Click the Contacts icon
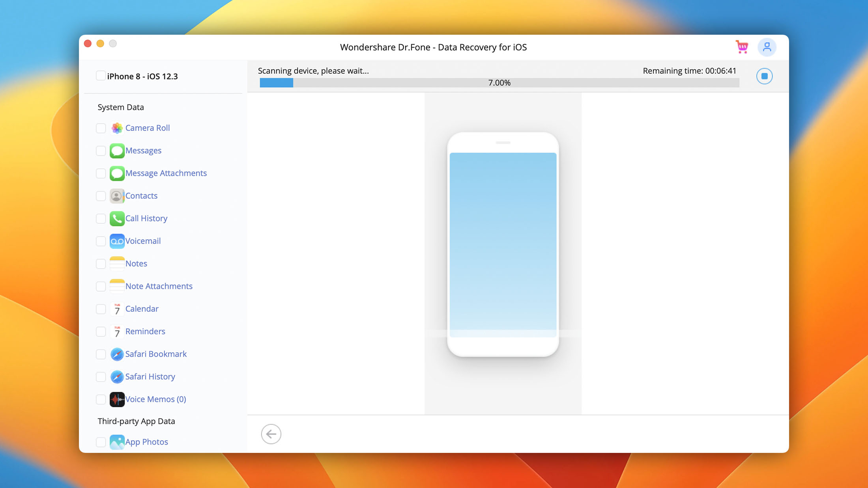This screenshot has height=488, width=868. tap(117, 196)
